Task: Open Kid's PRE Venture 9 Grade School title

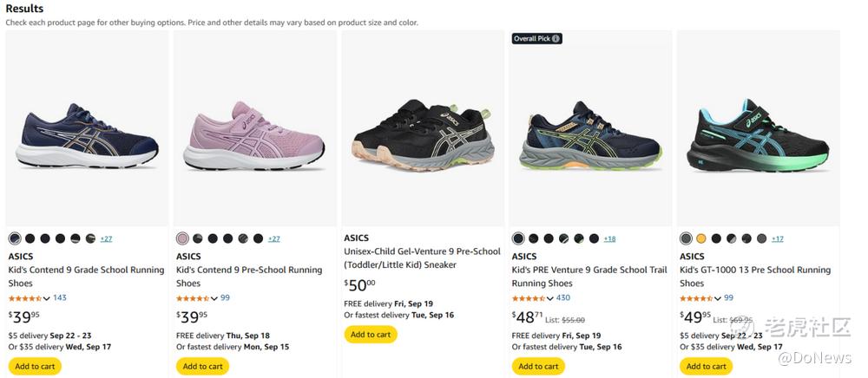Action: pos(589,277)
